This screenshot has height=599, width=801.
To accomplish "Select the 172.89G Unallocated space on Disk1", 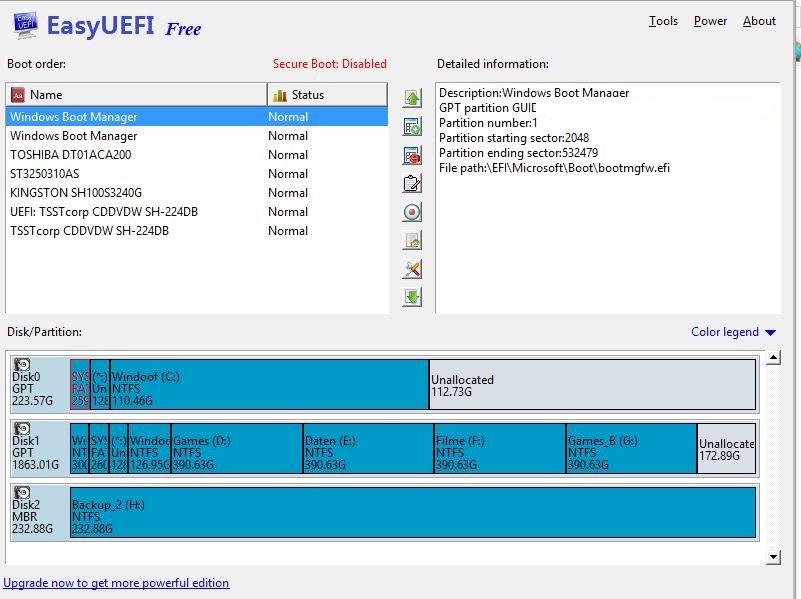I will (x=726, y=448).
